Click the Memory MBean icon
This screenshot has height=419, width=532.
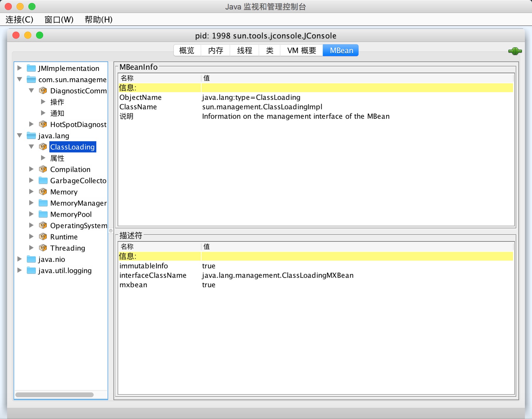tap(43, 191)
